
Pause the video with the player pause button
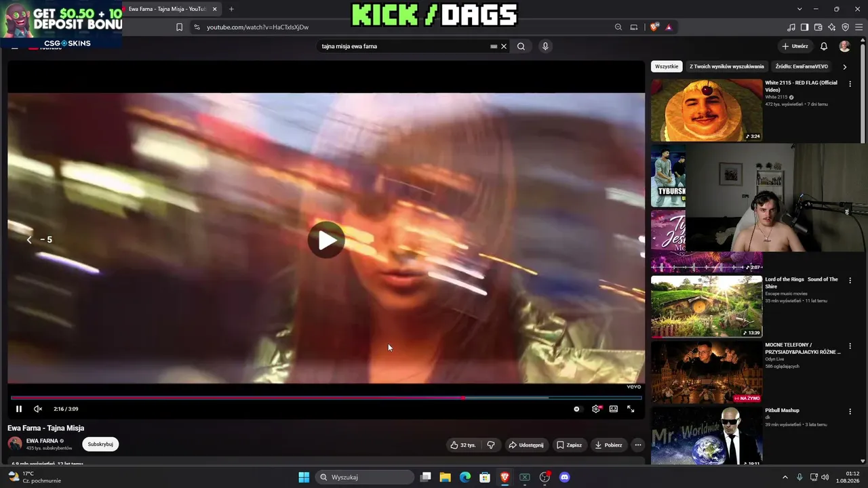pos(19,409)
